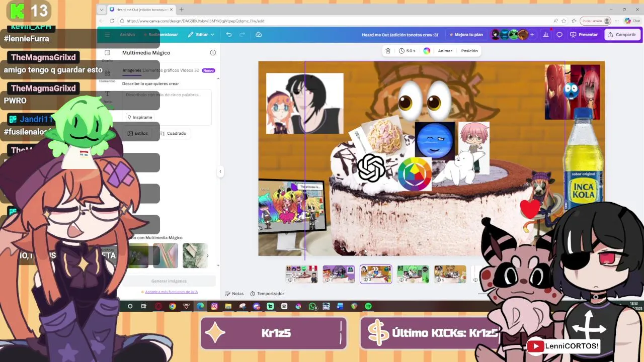
Task: Select the eyes emoji on the canvas
Action: (424, 101)
